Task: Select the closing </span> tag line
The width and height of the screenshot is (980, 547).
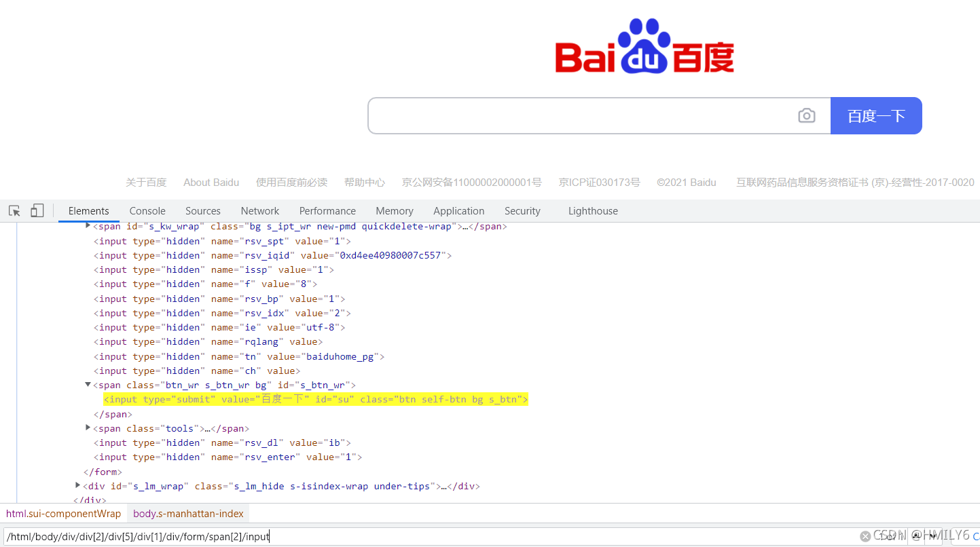Action: 113,413
